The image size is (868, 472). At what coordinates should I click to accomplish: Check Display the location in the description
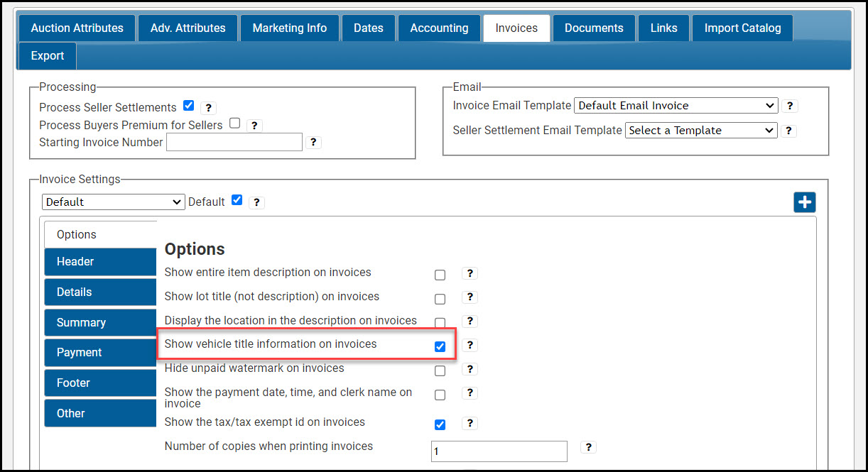440,323
